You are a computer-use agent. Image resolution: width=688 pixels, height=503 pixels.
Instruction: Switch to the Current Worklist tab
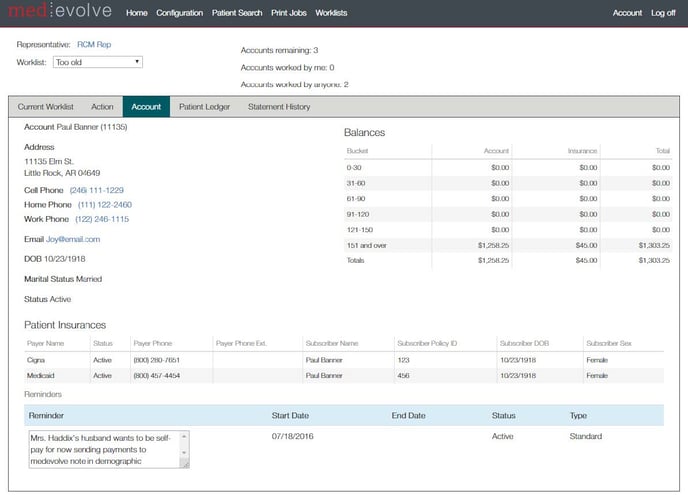pos(46,107)
